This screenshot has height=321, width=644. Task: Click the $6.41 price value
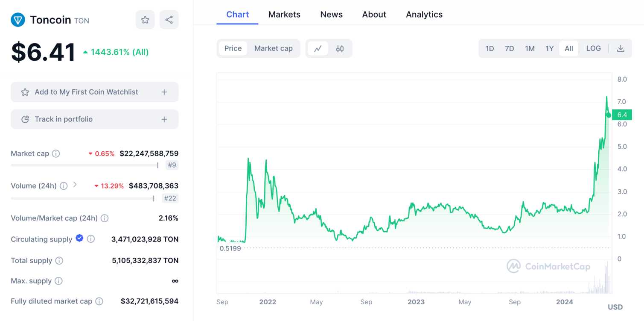43,52
